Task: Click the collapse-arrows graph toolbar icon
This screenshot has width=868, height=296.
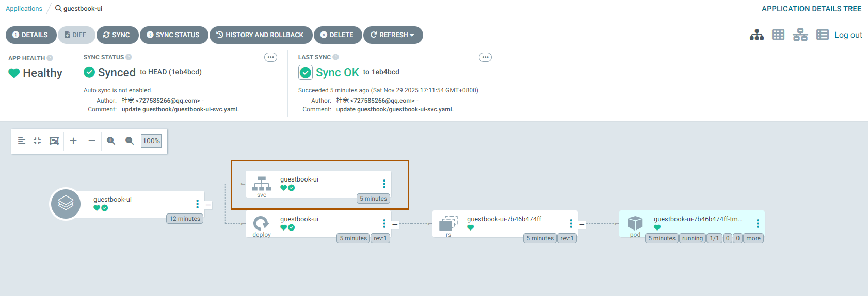Action: [37, 141]
